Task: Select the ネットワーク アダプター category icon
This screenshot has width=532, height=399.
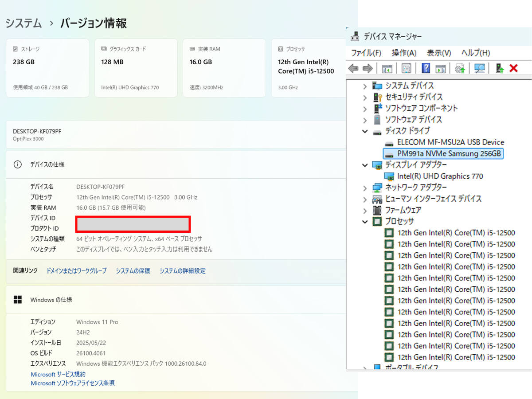Action: click(377, 188)
